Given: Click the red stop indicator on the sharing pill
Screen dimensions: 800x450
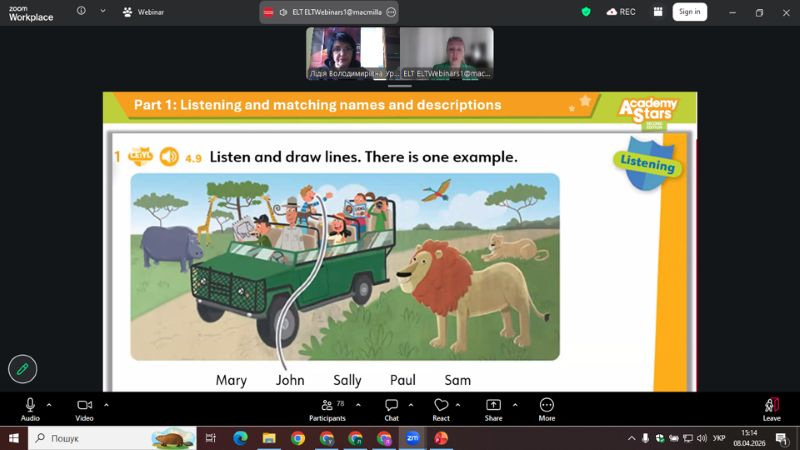Looking at the screenshot, I should point(268,12).
